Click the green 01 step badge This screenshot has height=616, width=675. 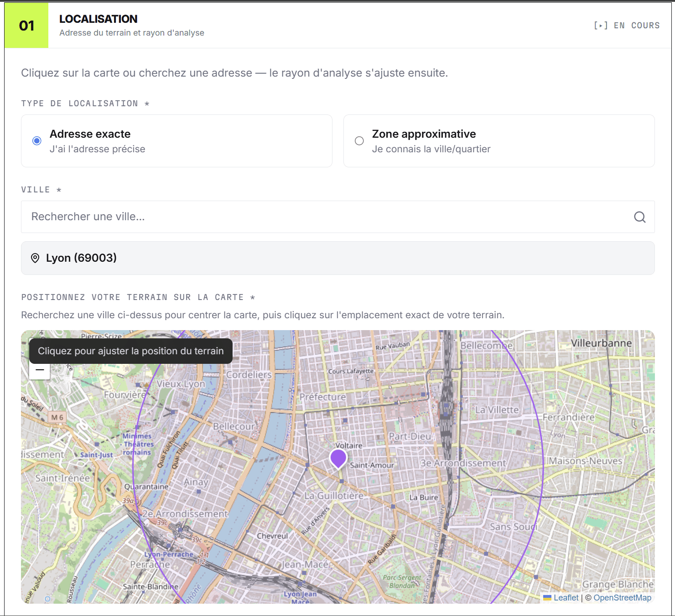coord(26,26)
